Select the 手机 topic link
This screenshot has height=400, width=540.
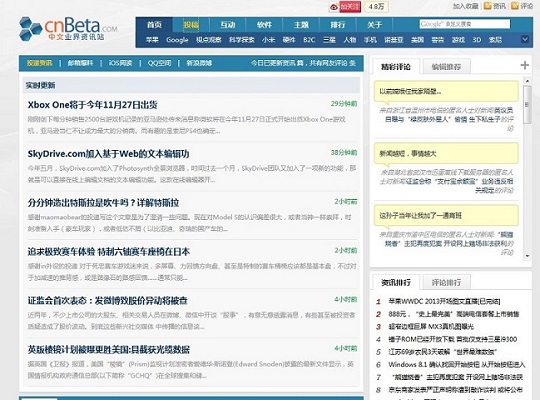370,40
